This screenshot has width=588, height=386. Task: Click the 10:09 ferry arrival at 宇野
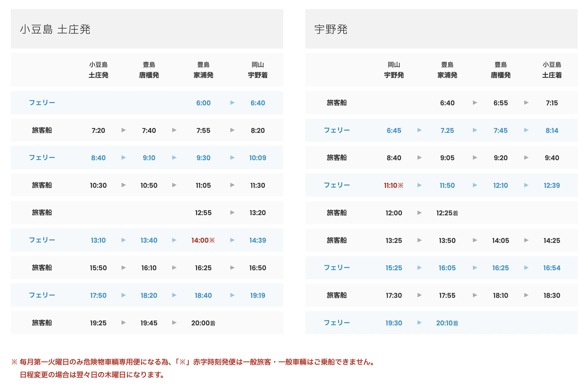[258, 158]
